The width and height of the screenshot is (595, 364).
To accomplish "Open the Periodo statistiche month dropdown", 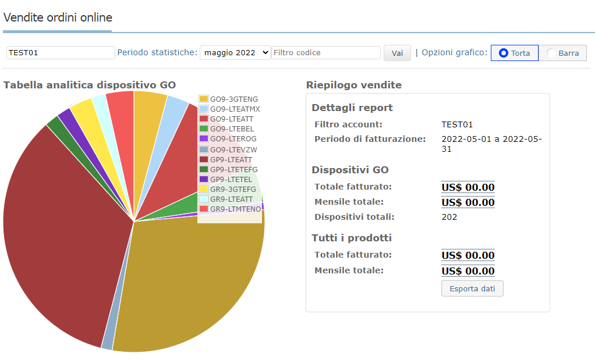I will [235, 52].
